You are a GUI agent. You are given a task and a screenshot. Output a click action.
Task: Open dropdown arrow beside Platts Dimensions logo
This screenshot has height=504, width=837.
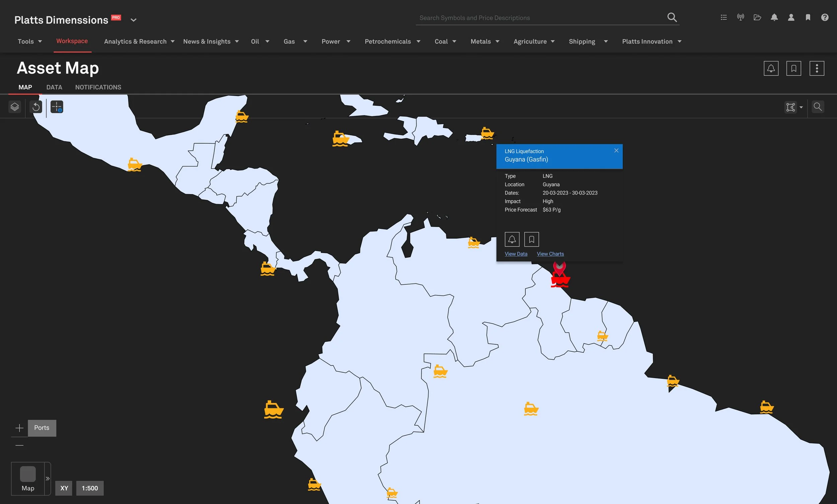(134, 20)
